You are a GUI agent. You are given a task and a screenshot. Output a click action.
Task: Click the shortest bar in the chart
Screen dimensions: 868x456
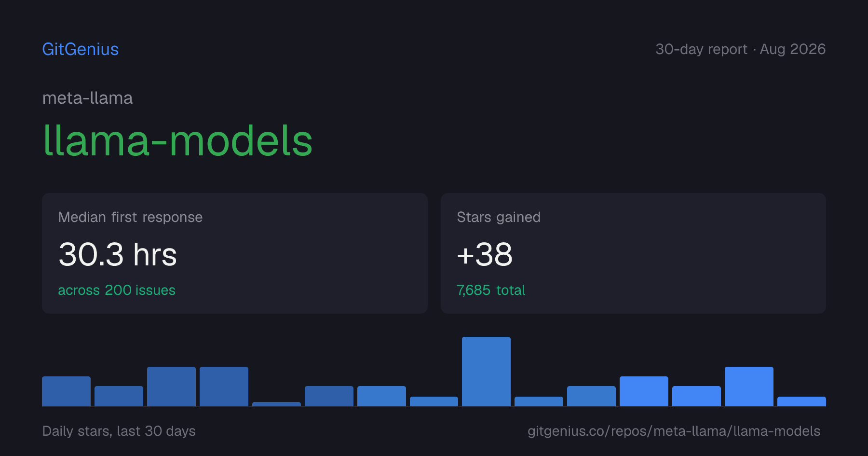pyautogui.click(x=276, y=404)
